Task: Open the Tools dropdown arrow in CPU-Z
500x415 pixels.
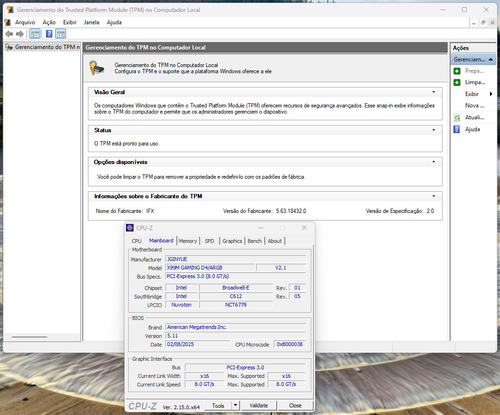Action: click(235, 405)
